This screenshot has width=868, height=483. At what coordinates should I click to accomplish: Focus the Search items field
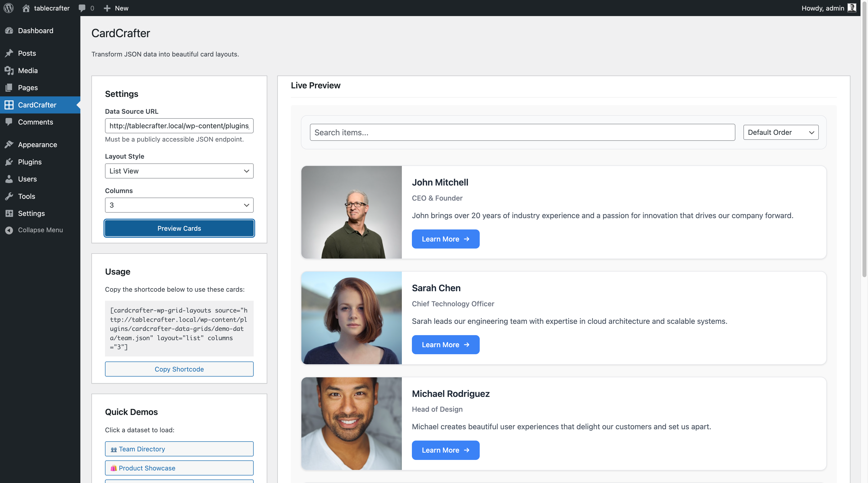tap(522, 132)
